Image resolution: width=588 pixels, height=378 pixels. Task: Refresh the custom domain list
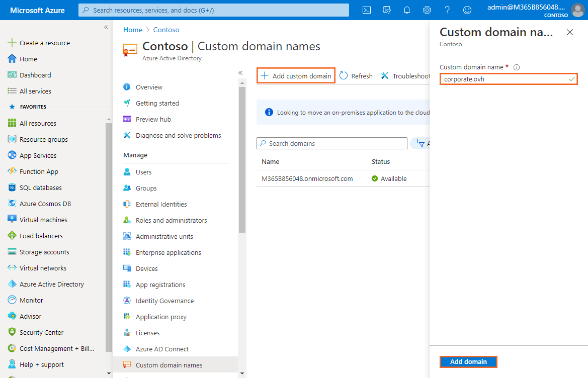coord(356,76)
